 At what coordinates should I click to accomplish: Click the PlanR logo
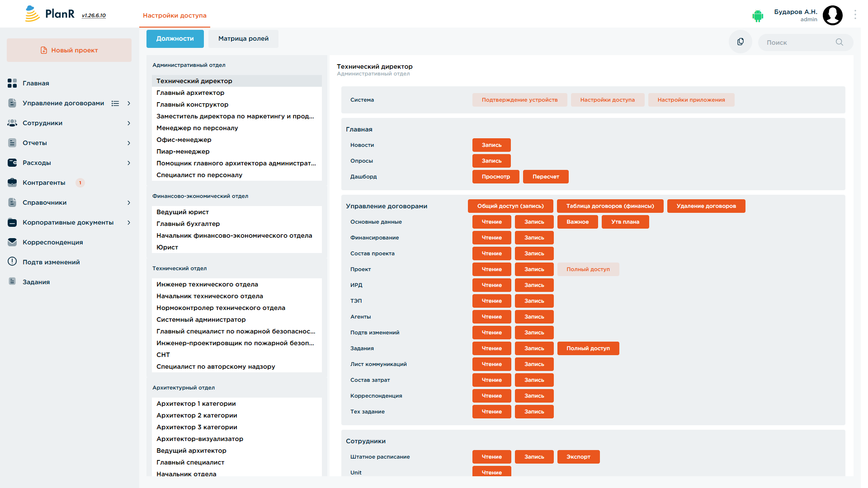pyautogui.click(x=50, y=14)
